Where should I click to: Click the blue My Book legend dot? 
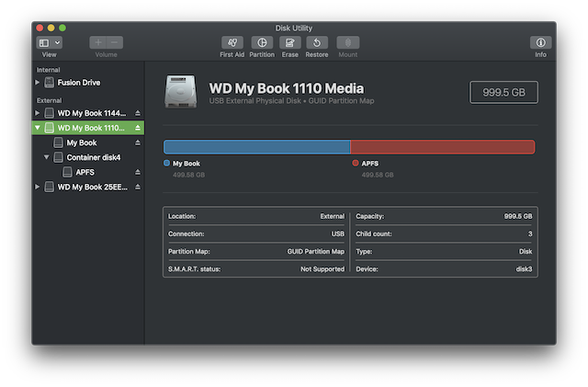[167, 163]
